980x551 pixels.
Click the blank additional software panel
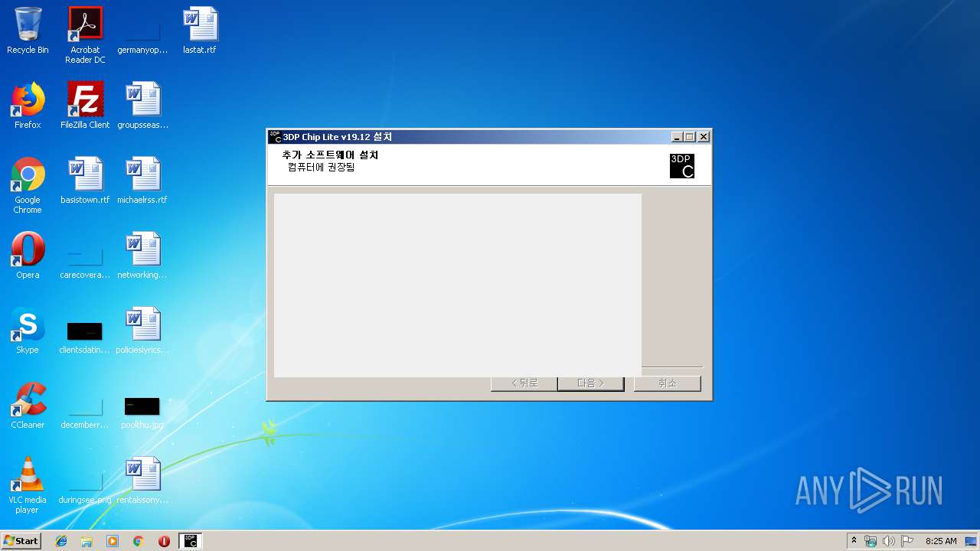[458, 285]
